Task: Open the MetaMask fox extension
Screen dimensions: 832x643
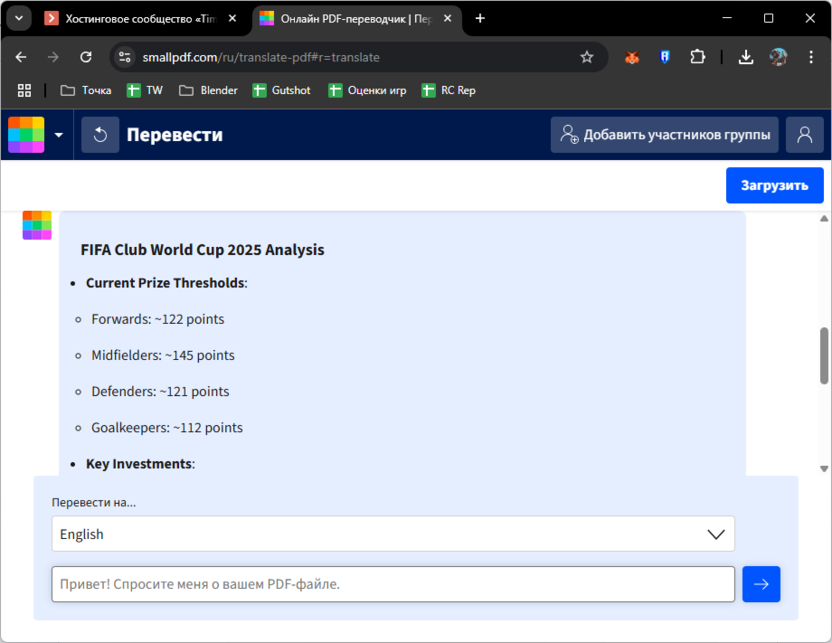Action: (631, 57)
